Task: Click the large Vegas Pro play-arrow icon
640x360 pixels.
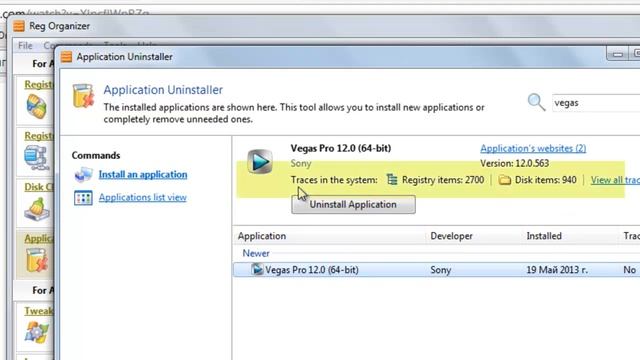Action: [x=260, y=162]
